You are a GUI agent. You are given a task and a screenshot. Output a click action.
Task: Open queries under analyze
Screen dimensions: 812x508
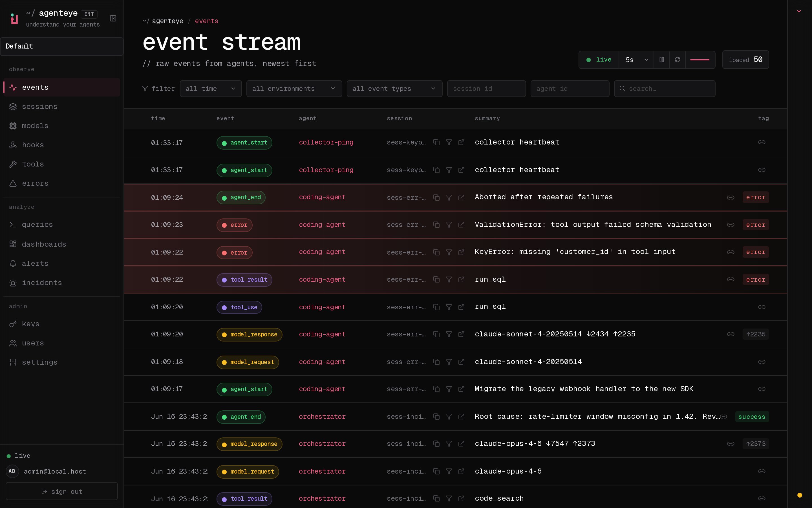tap(62, 224)
